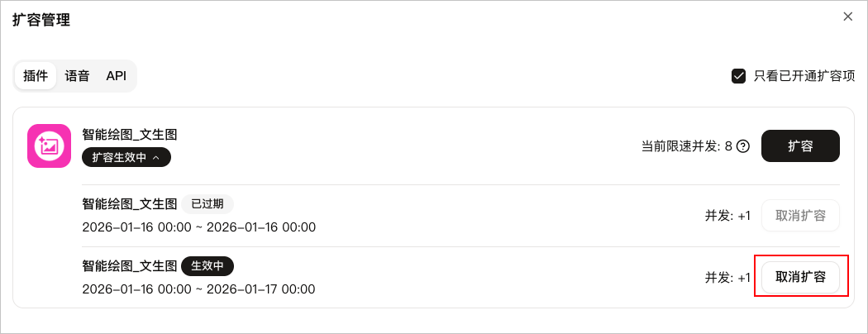Click the 扩容管理 dialog title
868x334 pixels.
click(x=41, y=21)
